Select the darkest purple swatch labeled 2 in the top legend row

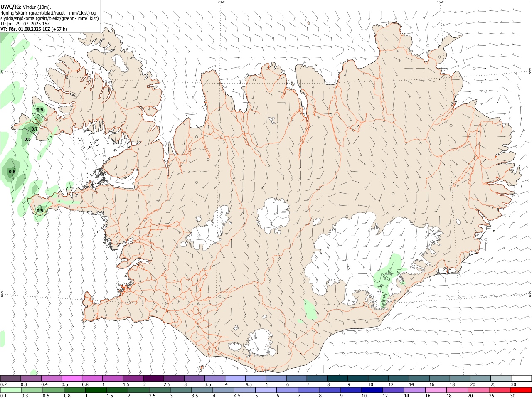(153, 378)
